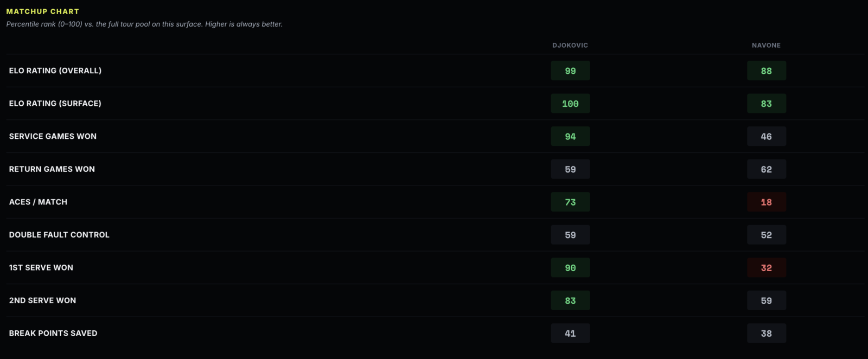Viewport: 868px width, 359px height.
Task: Click Djokovic's service games won value 94
Action: 570,136
